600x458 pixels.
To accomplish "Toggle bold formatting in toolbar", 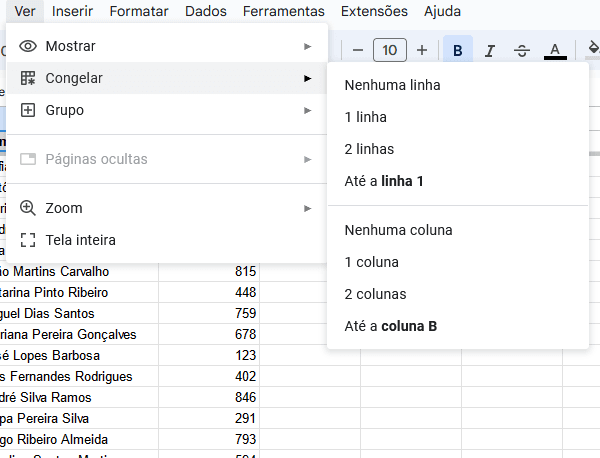I will (458, 50).
